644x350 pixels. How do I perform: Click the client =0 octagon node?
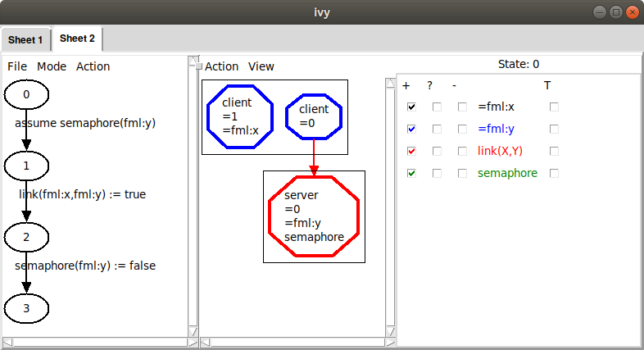coord(314,116)
